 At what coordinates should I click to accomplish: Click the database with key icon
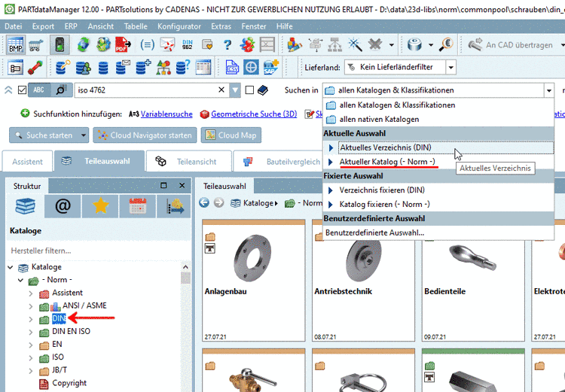63,68
